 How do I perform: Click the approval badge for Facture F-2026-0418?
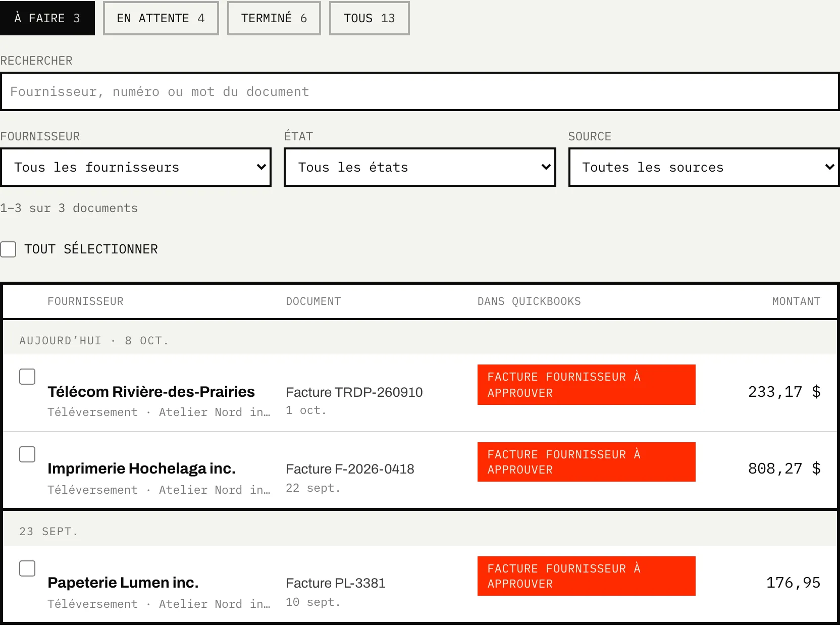tap(586, 462)
